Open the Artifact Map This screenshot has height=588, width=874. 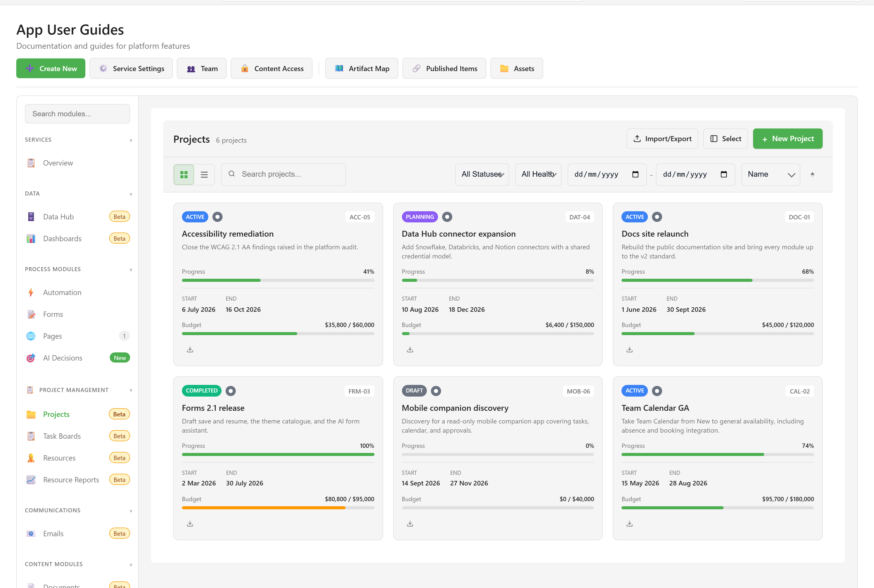[362, 68]
